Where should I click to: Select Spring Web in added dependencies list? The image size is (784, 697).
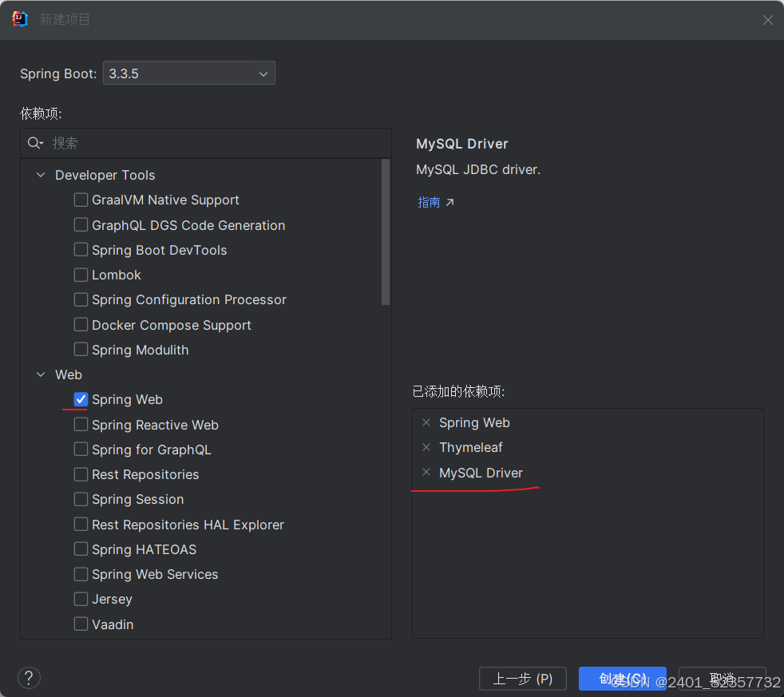click(x=474, y=422)
